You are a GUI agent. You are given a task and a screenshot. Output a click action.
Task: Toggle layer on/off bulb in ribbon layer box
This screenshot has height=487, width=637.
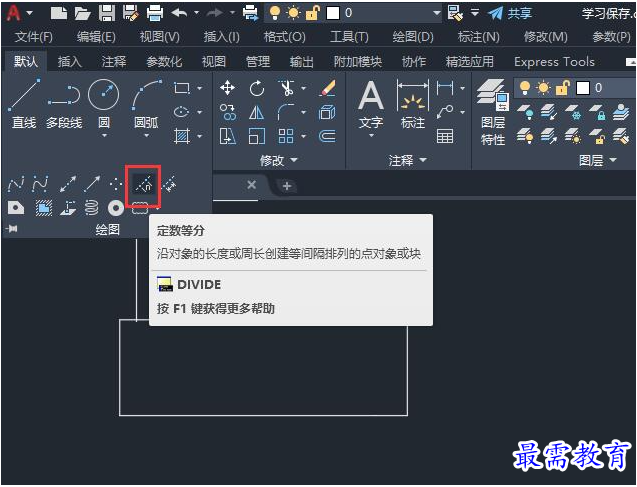pyautogui.click(x=525, y=87)
